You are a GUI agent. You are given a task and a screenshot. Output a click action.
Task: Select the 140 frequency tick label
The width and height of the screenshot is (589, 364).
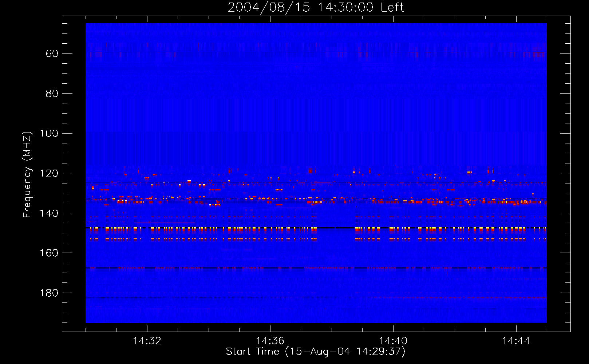49,213
